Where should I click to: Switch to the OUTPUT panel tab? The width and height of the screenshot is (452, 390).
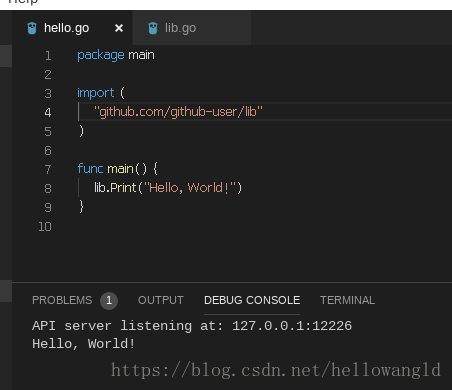pos(161,300)
